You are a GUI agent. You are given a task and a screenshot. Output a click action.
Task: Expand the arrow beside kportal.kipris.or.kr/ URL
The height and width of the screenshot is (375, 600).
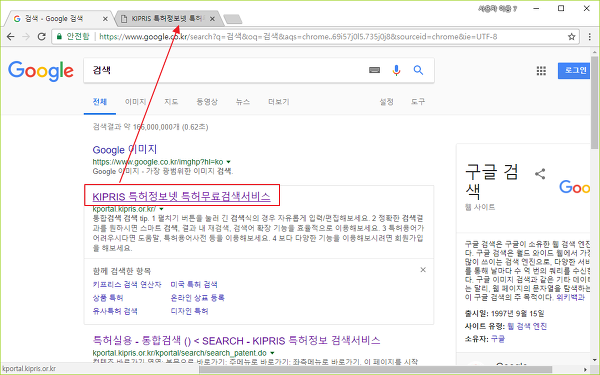[x=161, y=209]
